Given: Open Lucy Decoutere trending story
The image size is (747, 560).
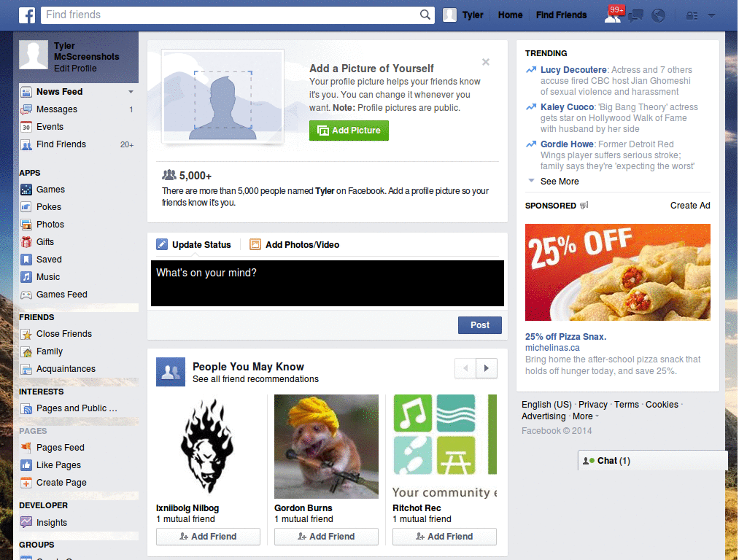Looking at the screenshot, I should (x=573, y=70).
